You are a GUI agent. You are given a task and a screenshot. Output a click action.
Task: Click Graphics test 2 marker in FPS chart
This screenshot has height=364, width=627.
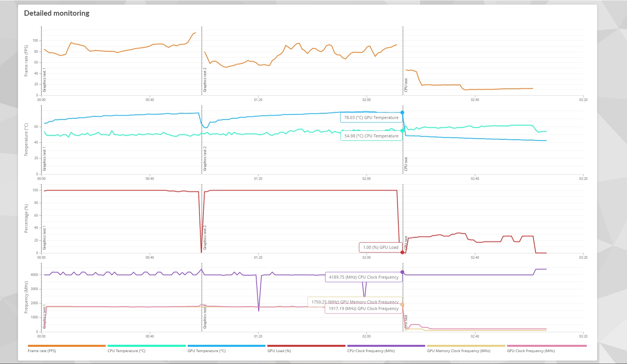click(x=205, y=80)
